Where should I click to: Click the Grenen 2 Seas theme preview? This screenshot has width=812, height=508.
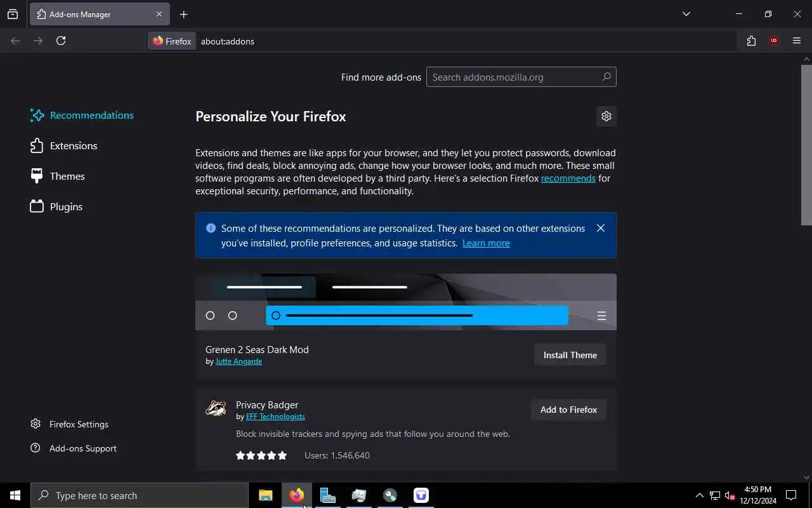point(406,302)
